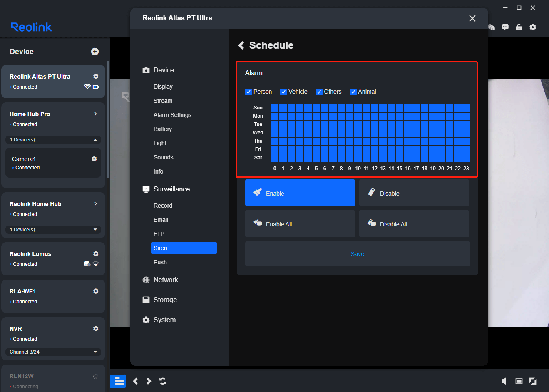Screen dimensions: 549x392
Task: Click Sunday hour 0 schedule cell
Action: (x=275, y=108)
